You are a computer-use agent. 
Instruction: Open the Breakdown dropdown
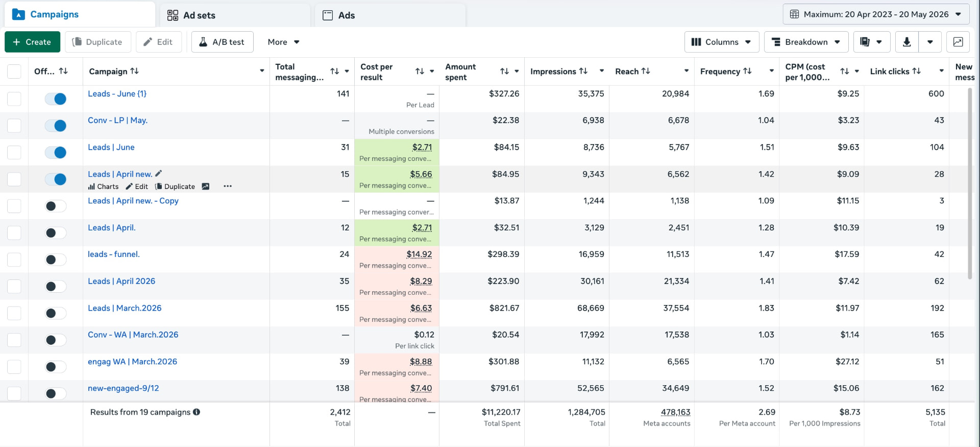[806, 42]
